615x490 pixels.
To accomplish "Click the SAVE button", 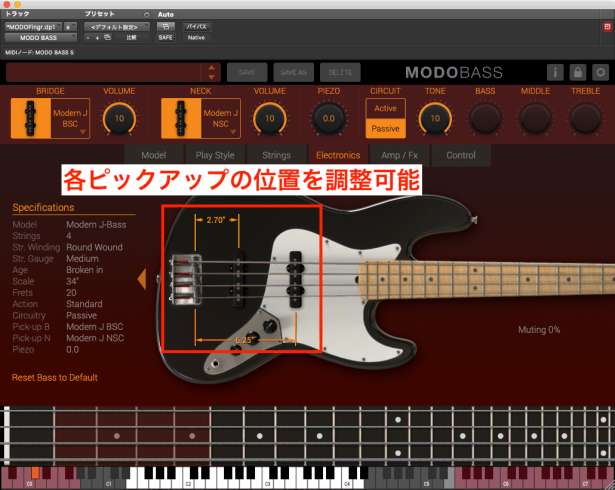I will click(247, 72).
